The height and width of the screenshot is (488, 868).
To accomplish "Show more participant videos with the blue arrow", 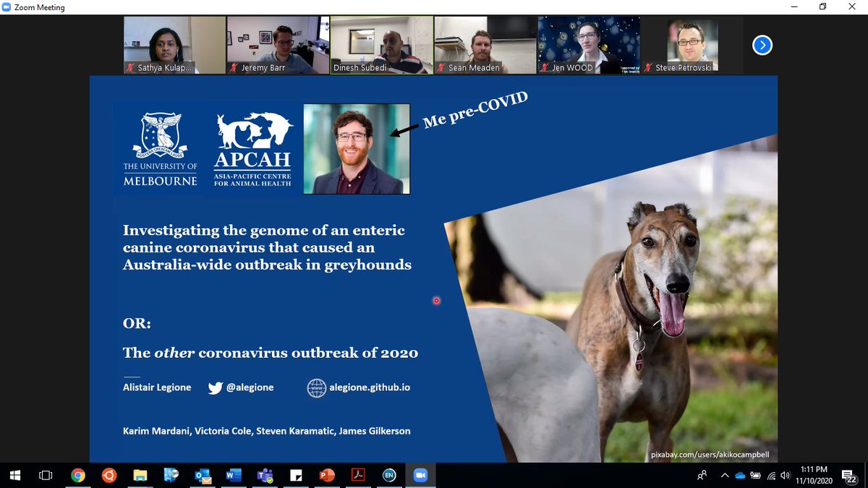I will [762, 45].
